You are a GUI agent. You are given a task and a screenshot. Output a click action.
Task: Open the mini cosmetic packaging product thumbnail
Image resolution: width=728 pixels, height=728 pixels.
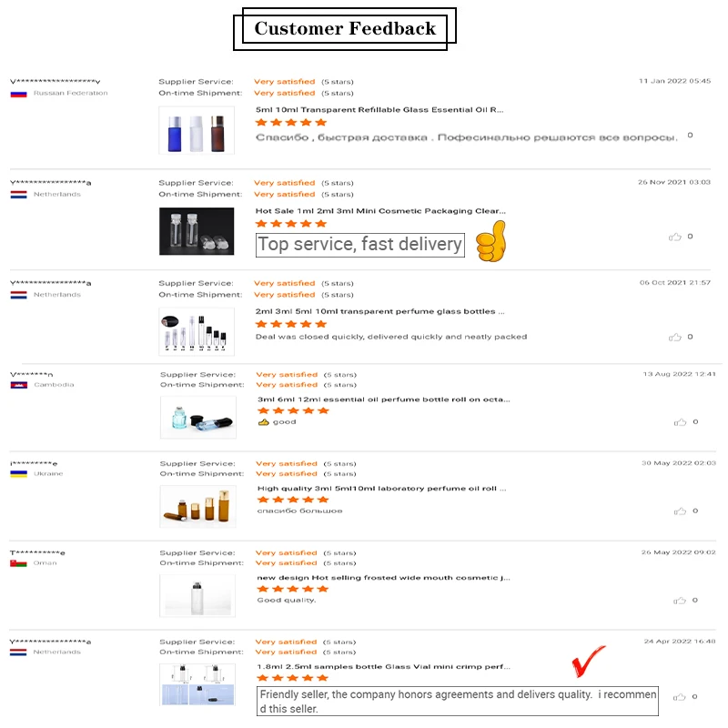pos(197,230)
